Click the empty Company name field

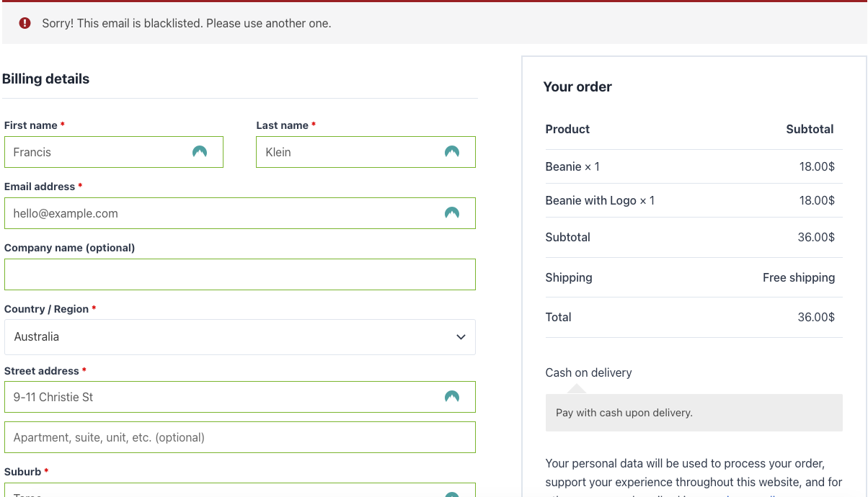239,274
